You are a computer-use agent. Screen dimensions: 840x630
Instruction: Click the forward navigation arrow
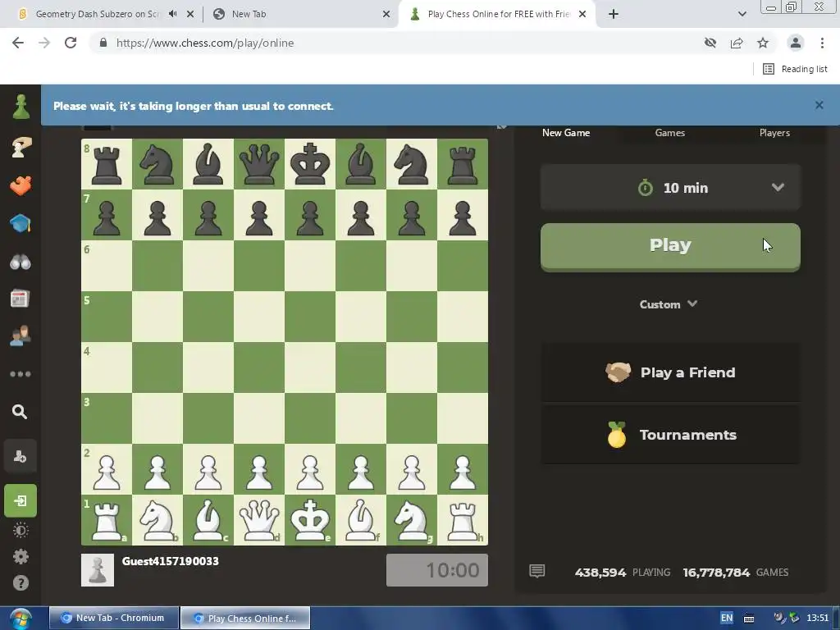pyautogui.click(x=44, y=43)
